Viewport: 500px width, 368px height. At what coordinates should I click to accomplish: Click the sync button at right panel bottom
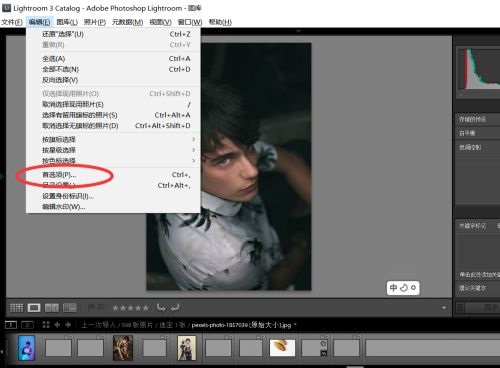482,307
